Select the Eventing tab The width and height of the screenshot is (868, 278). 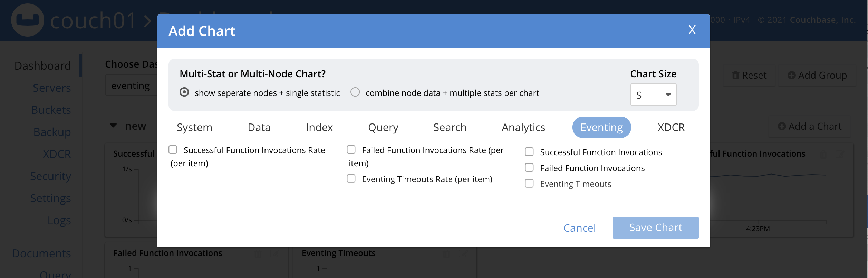click(x=601, y=127)
